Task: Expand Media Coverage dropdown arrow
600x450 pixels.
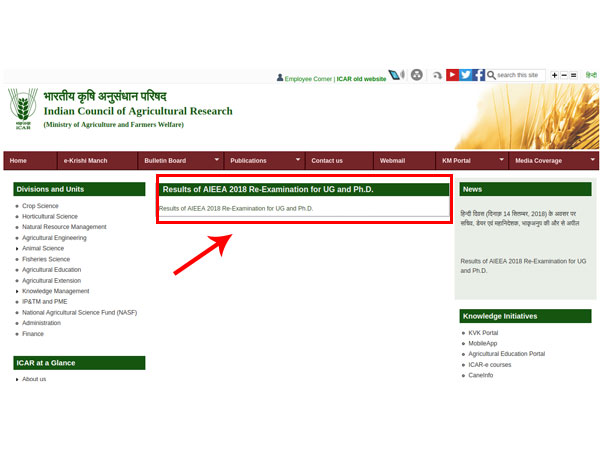Action: tap(593, 159)
